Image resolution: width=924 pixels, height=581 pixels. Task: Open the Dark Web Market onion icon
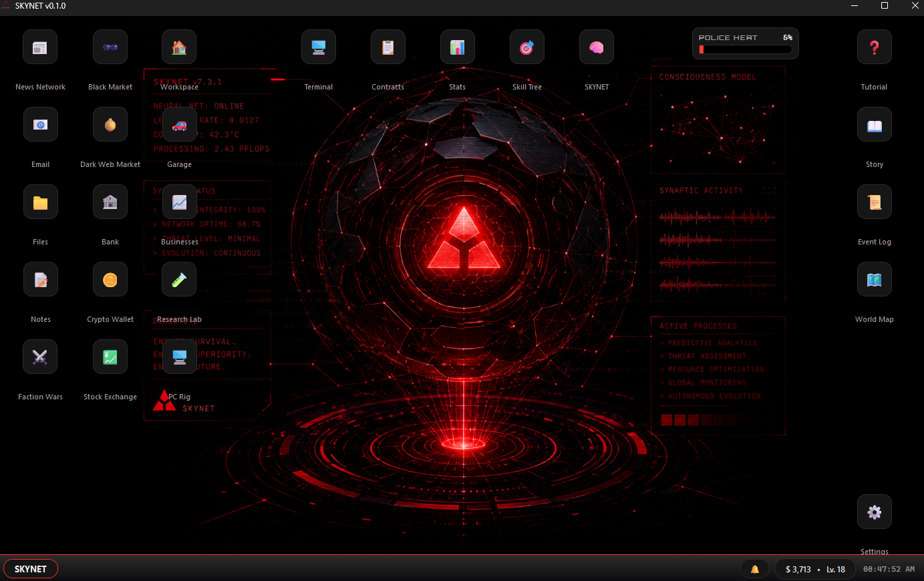110,125
